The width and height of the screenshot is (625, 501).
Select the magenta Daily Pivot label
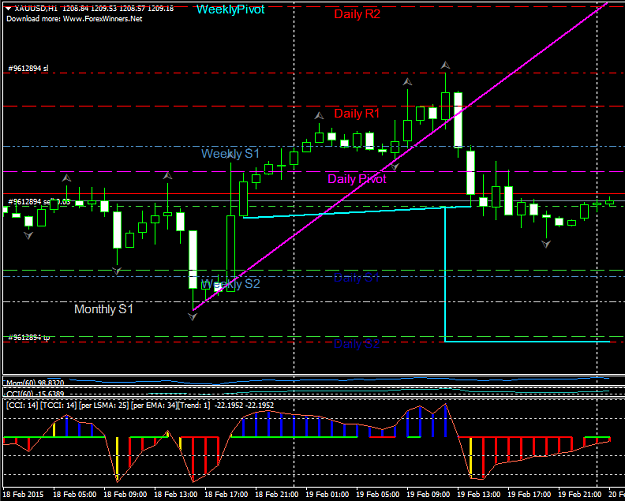click(x=357, y=179)
